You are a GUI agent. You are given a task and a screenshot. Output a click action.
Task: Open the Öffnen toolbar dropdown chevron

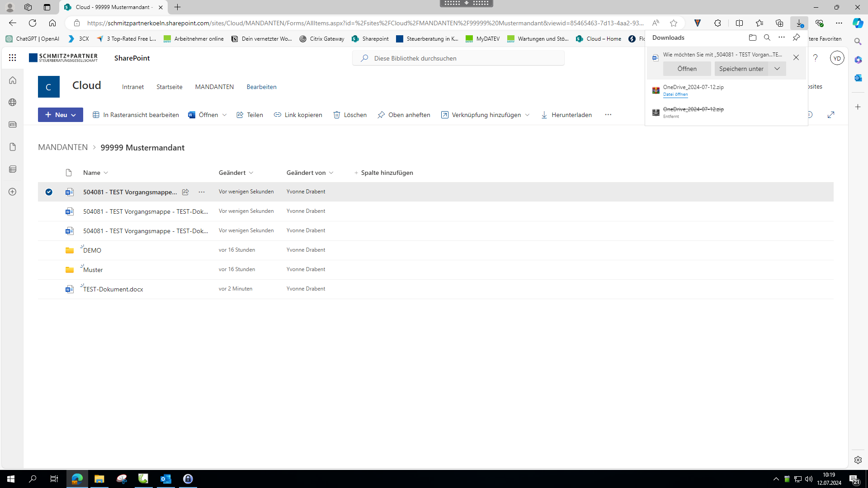[x=224, y=115]
